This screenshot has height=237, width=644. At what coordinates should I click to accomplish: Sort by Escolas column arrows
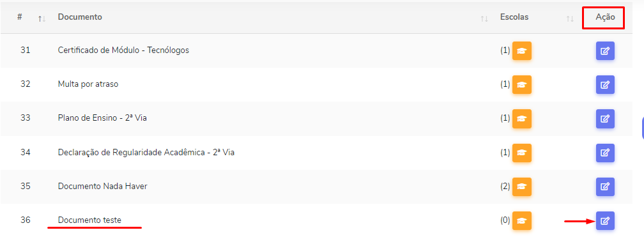(x=570, y=19)
